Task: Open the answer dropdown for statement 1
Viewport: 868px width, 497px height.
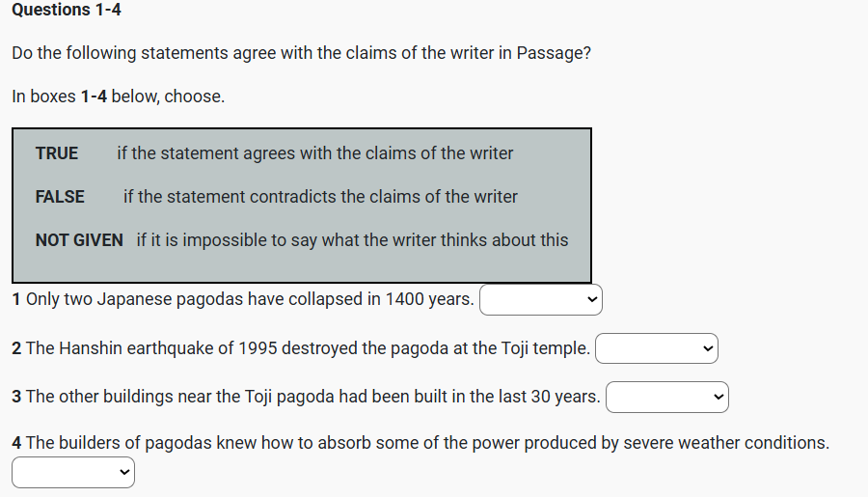Action: pyautogui.click(x=540, y=300)
